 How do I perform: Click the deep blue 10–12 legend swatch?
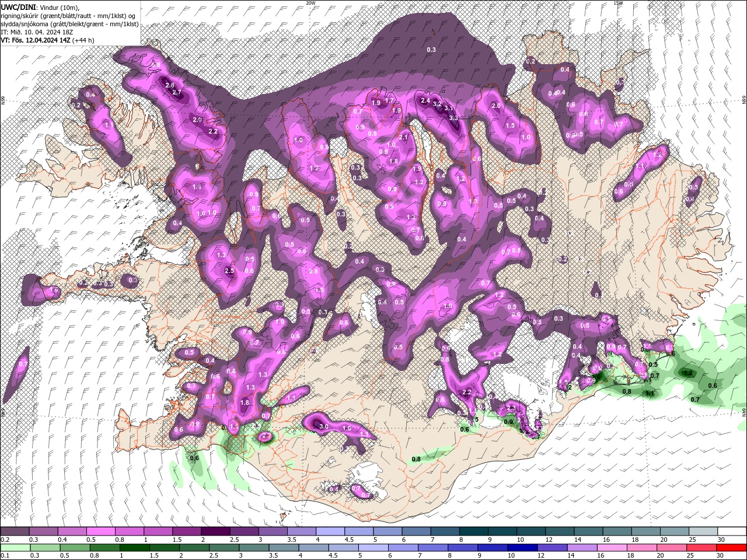click(522, 548)
